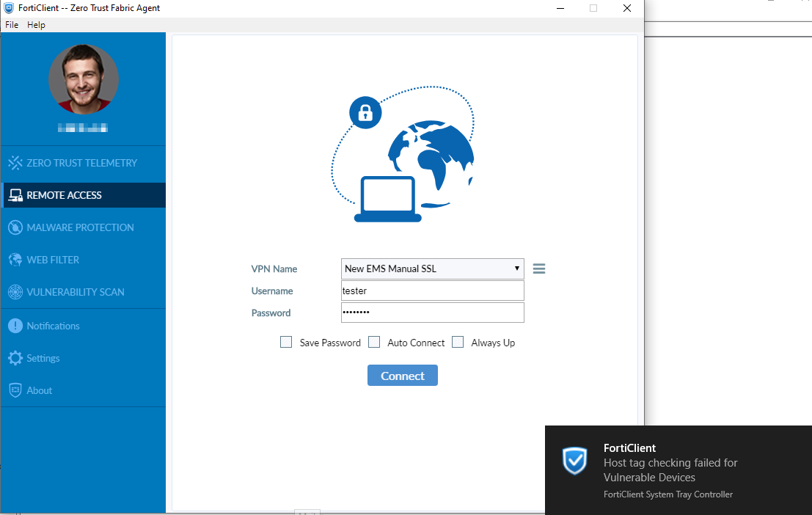Open the WEB FILTER section
The height and width of the screenshot is (515, 812).
click(16, 260)
